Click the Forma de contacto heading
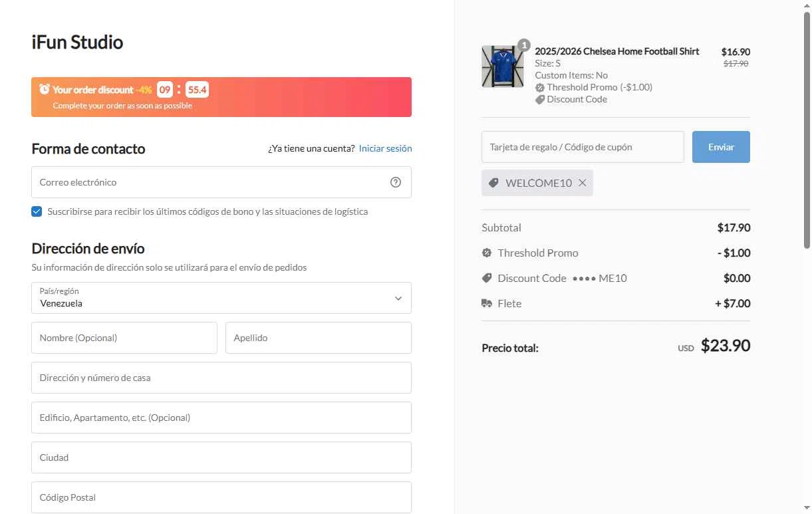 (88, 149)
